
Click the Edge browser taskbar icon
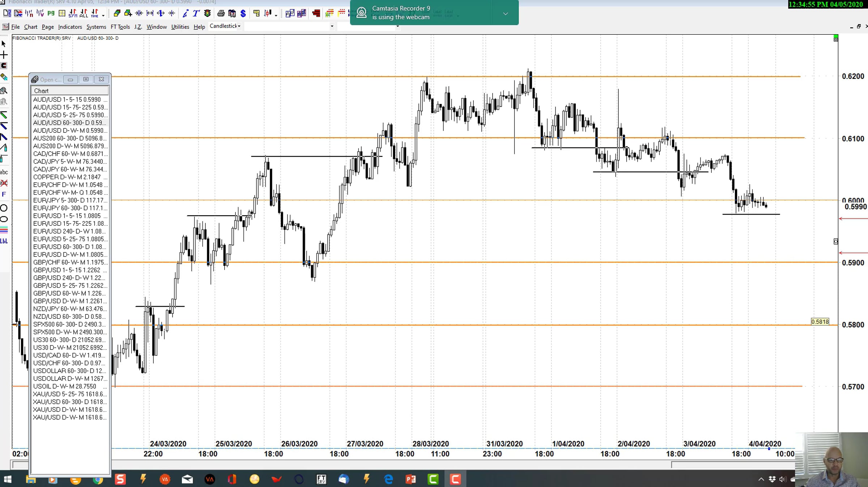pos(388,479)
